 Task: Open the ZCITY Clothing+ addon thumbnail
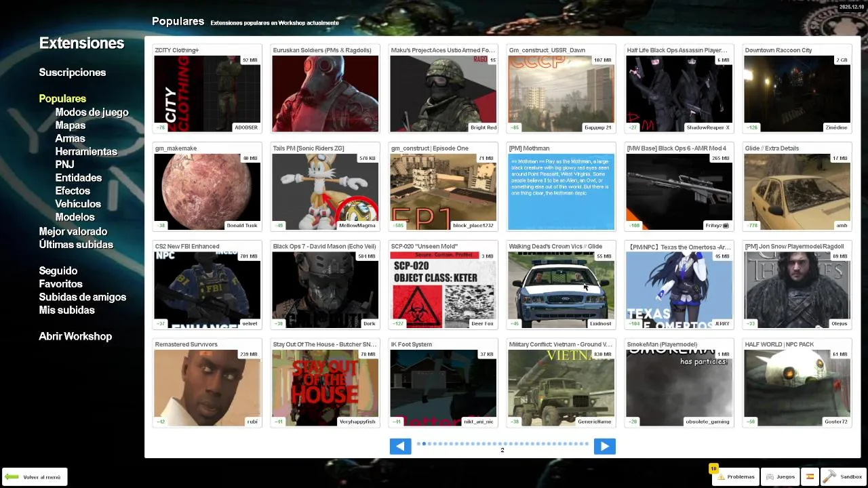click(207, 94)
